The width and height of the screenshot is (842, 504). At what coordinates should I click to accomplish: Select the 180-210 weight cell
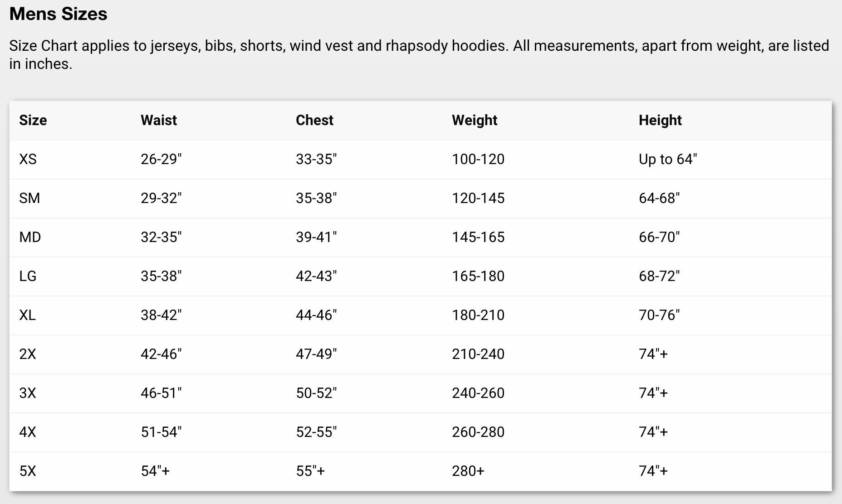(478, 315)
